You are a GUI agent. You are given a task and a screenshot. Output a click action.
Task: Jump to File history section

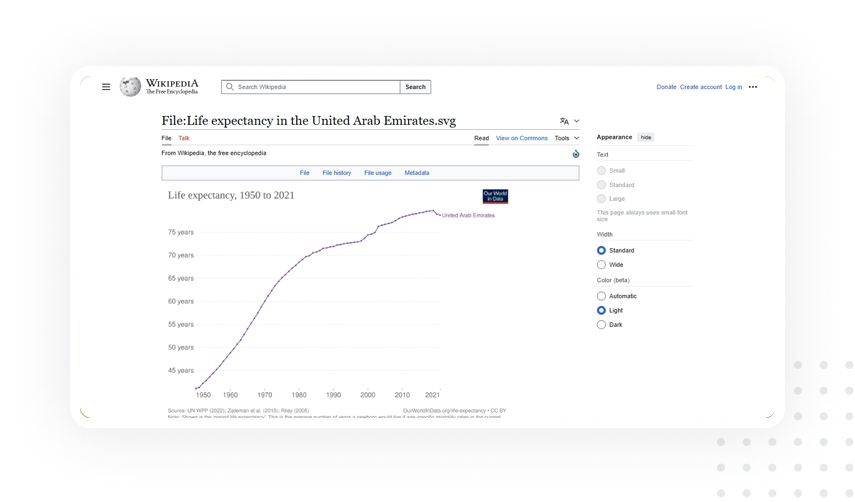coord(336,173)
